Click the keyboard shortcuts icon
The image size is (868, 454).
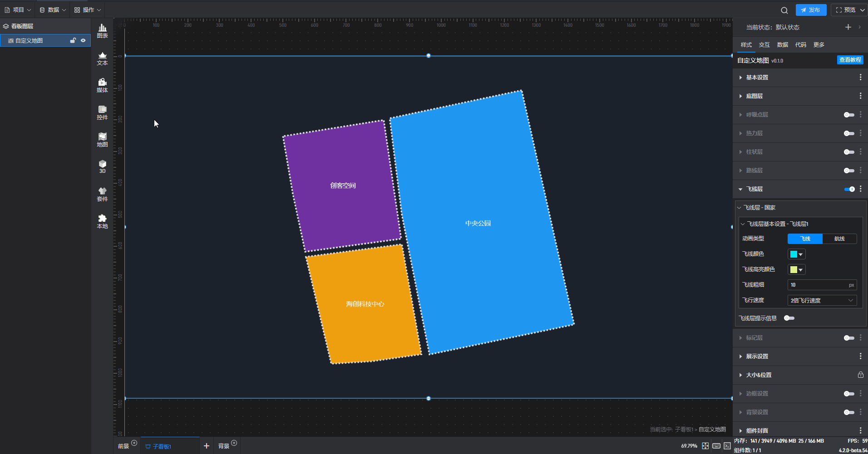pos(716,446)
